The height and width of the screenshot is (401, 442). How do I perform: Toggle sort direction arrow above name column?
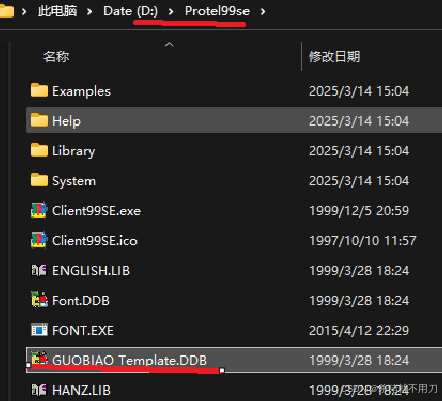click(169, 44)
